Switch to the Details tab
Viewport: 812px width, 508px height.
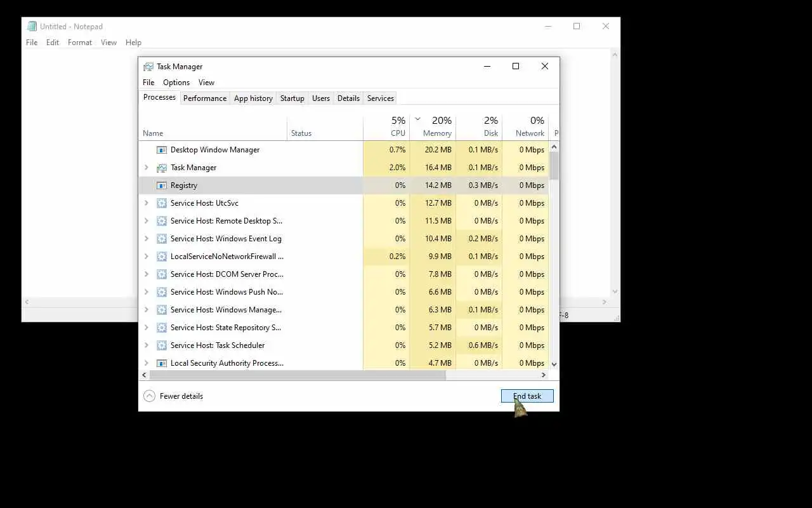[x=348, y=98]
